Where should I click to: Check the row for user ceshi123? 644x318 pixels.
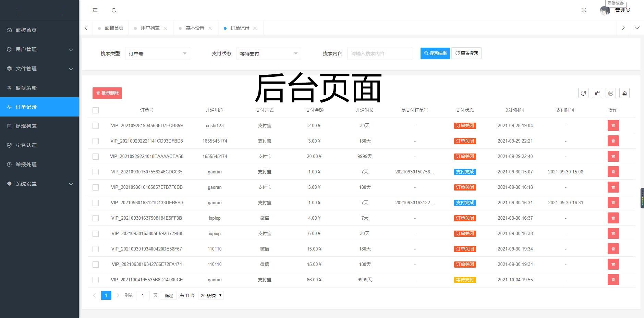pos(96,126)
